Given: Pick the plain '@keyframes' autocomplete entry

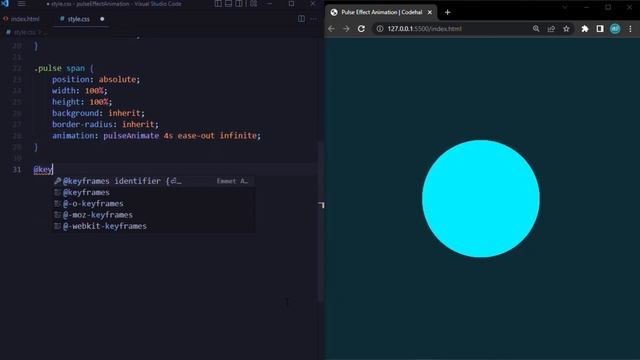Looking at the screenshot, I should click(154, 192).
